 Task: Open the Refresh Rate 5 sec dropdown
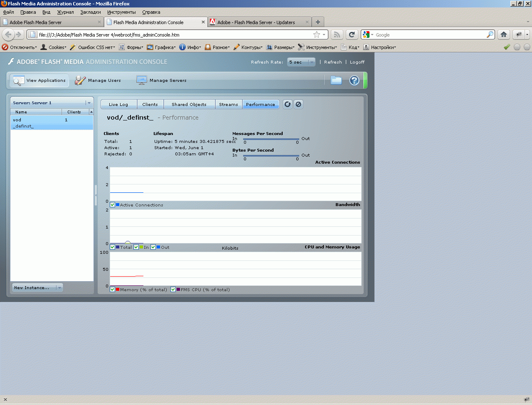click(x=301, y=62)
